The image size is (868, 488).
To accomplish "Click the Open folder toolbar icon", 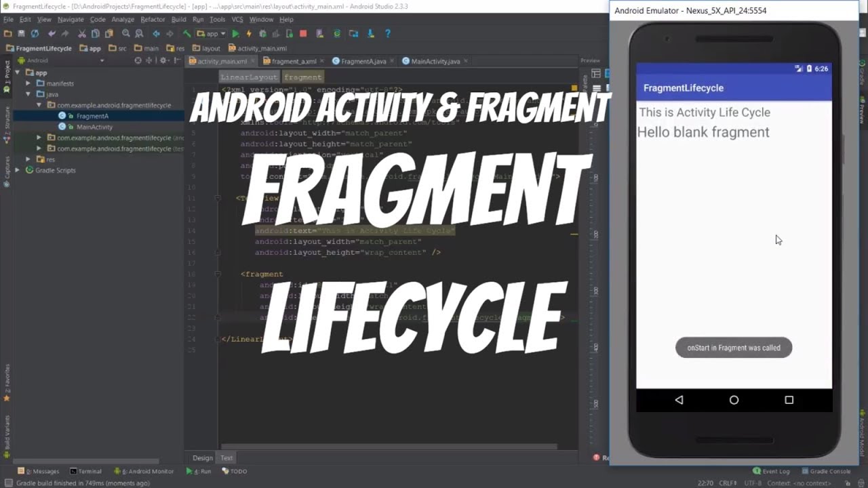I will pyautogui.click(x=7, y=33).
